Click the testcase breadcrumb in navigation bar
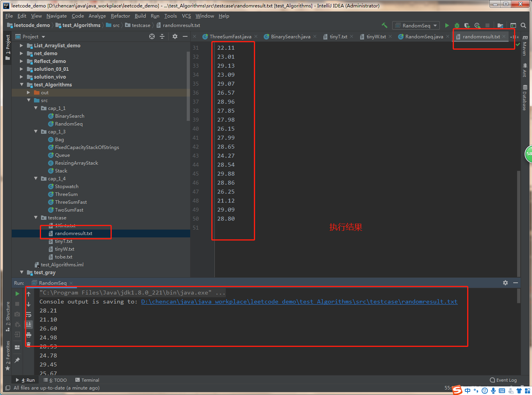The image size is (532, 395). pos(141,25)
